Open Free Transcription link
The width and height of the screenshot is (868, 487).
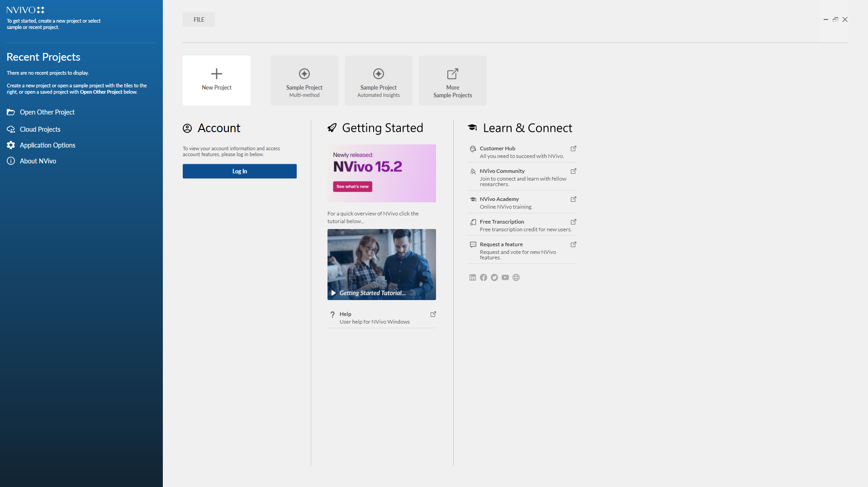[522, 225]
